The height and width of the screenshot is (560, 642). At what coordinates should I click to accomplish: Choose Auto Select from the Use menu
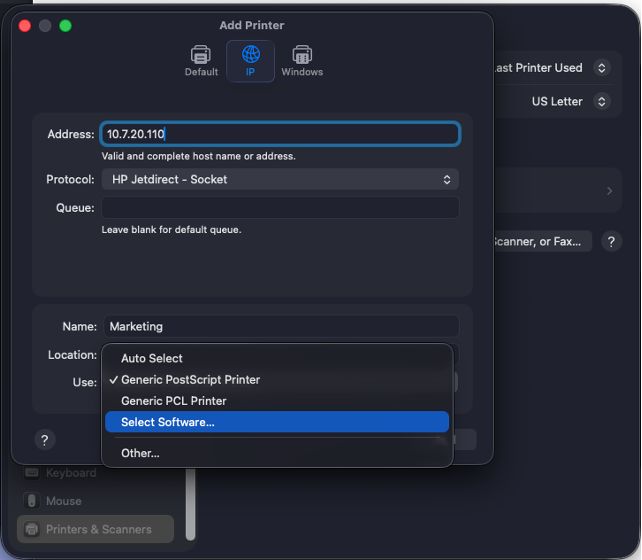(152, 358)
